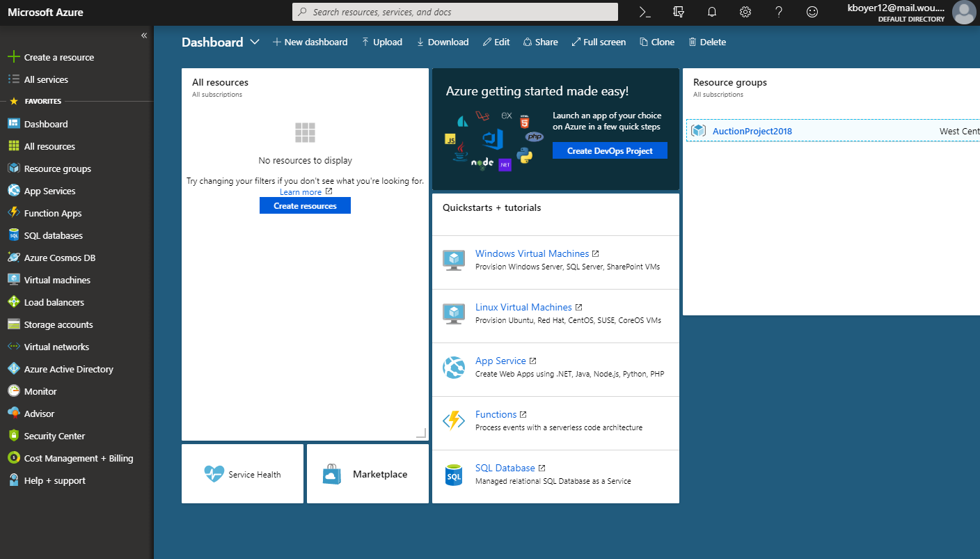Open the Dashboard title dropdown chevron
The height and width of the screenshot is (559, 980).
(x=255, y=42)
